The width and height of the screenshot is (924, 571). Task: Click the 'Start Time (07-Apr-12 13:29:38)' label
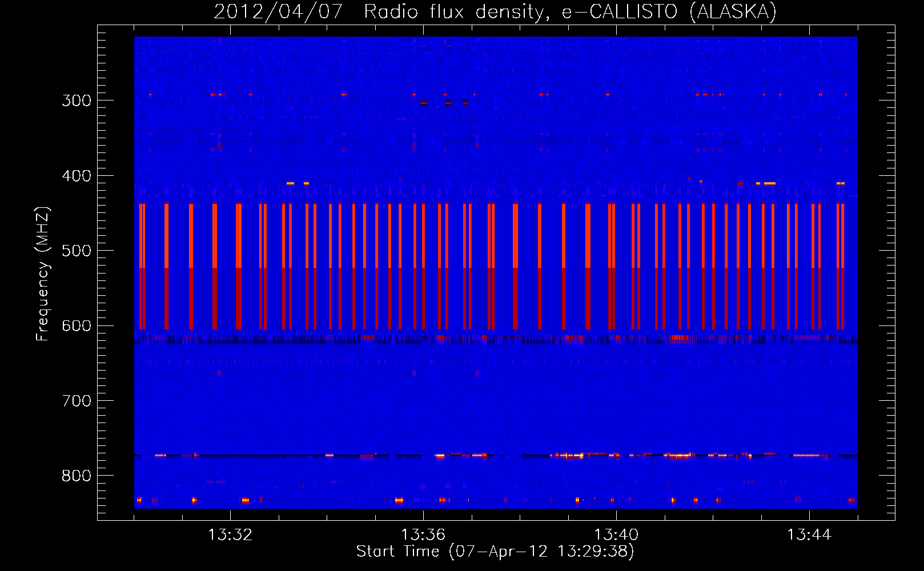point(495,552)
